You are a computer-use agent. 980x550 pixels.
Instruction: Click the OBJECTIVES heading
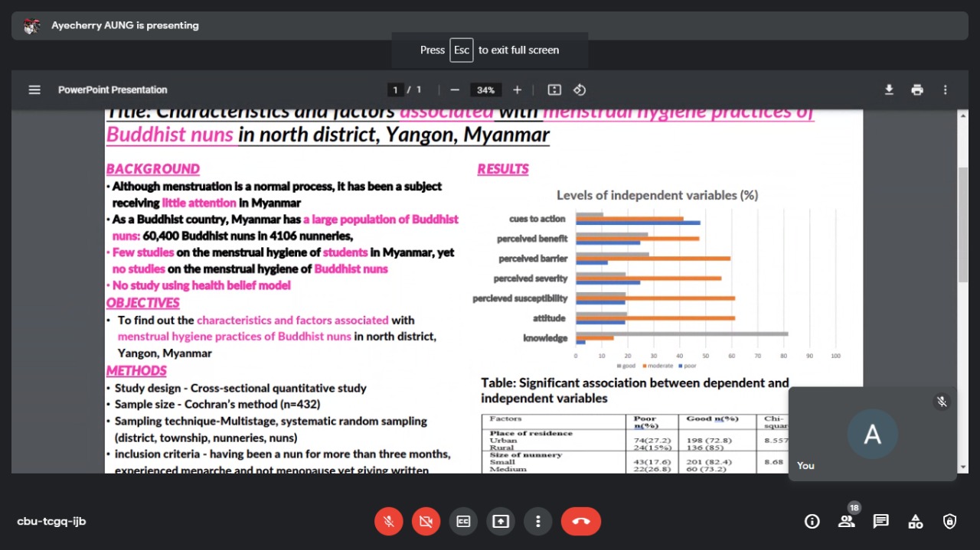coord(142,303)
